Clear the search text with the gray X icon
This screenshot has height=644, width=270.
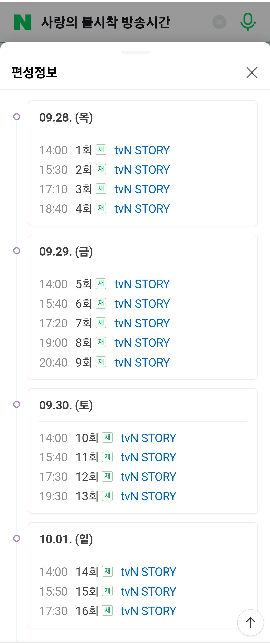(x=219, y=22)
